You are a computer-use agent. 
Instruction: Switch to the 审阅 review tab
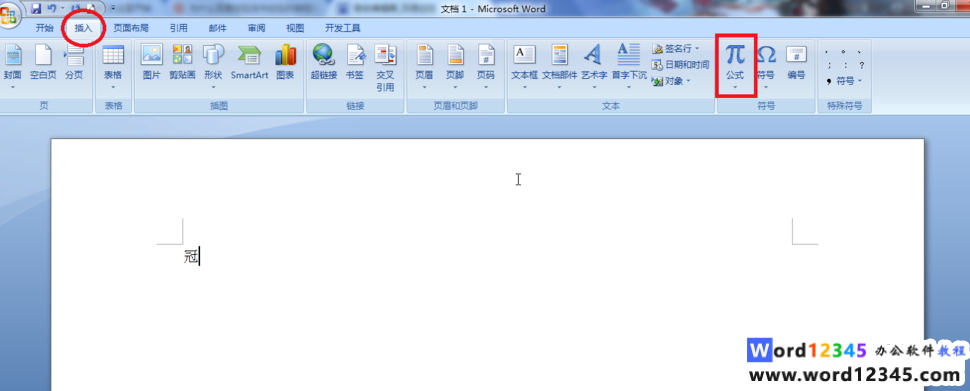click(x=257, y=28)
